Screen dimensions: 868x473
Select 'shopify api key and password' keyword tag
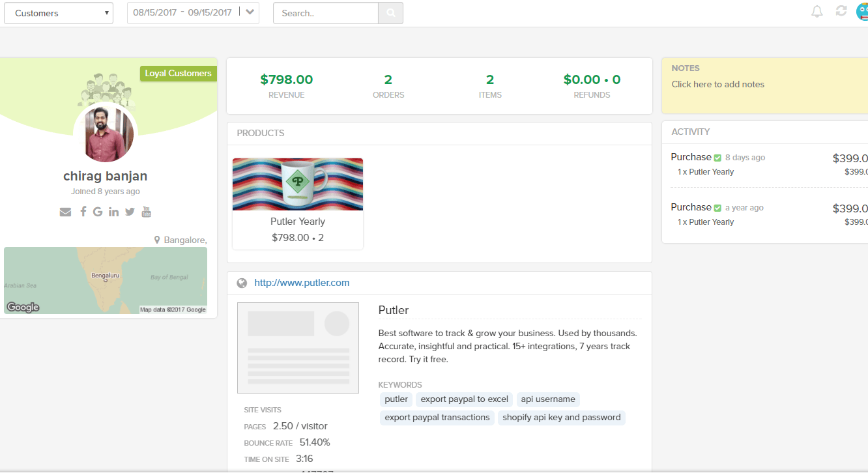pyautogui.click(x=562, y=418)
